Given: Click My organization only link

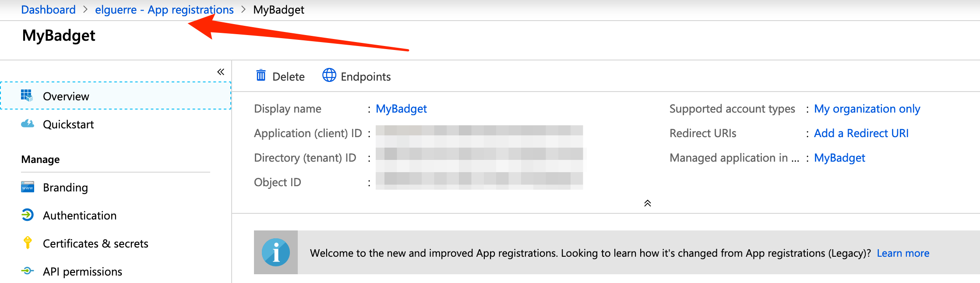Looking at the screenshot, I should (x=867, y=109).
